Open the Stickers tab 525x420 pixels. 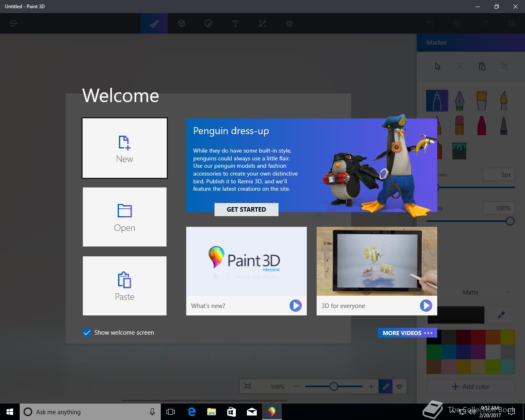coord(208,23)
